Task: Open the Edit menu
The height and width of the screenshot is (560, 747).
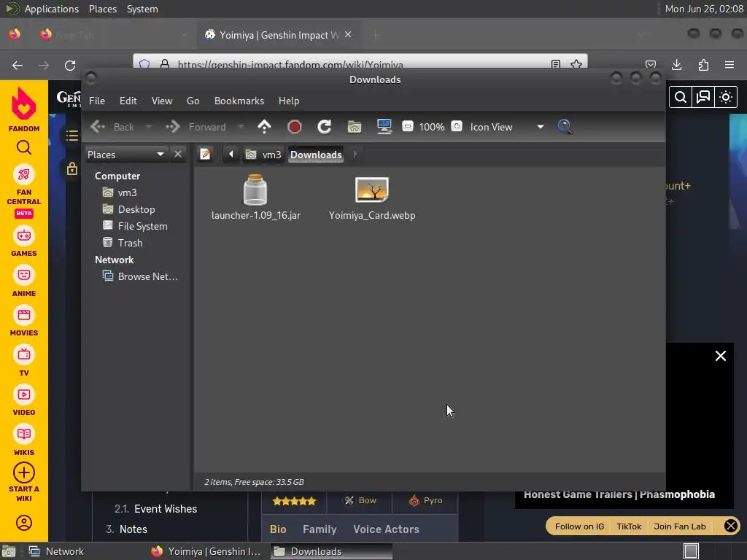Action: point(128,101)
